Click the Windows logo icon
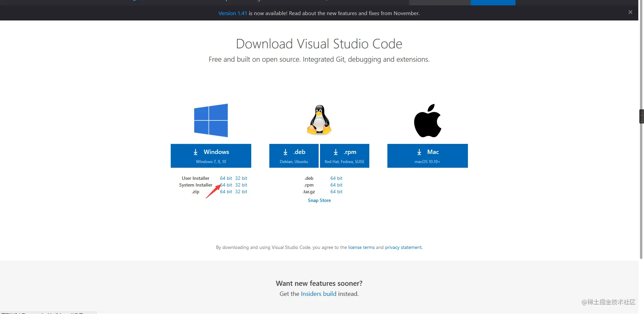 coord(211,120)
